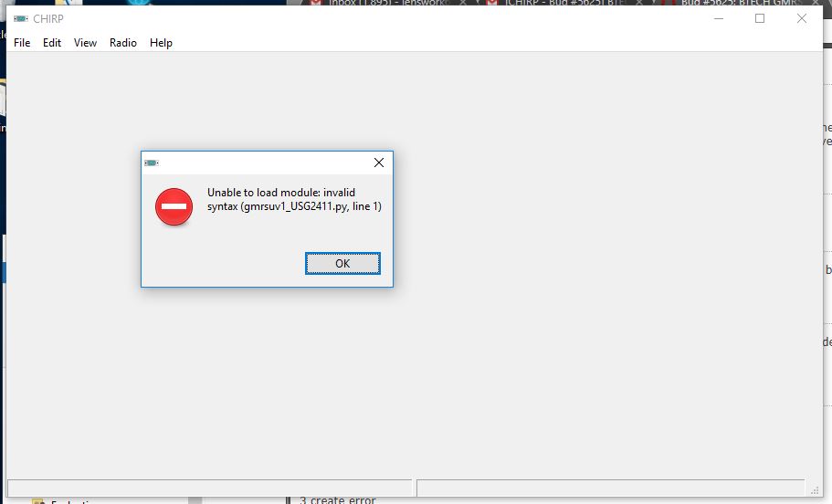Open the Radio menu
The height and width of the screenshot is (504, 832).
pos(123,43)
